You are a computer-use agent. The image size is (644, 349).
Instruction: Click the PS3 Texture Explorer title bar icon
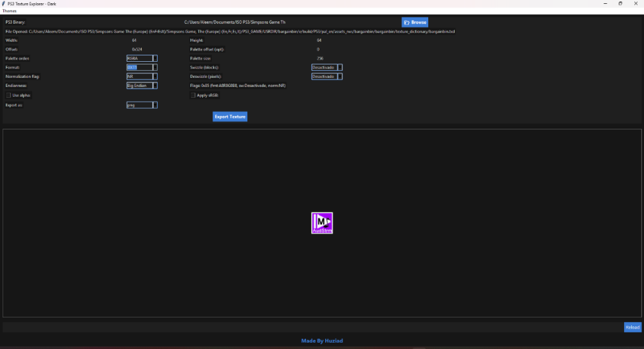pyautogui.click(x=4, y=4)
